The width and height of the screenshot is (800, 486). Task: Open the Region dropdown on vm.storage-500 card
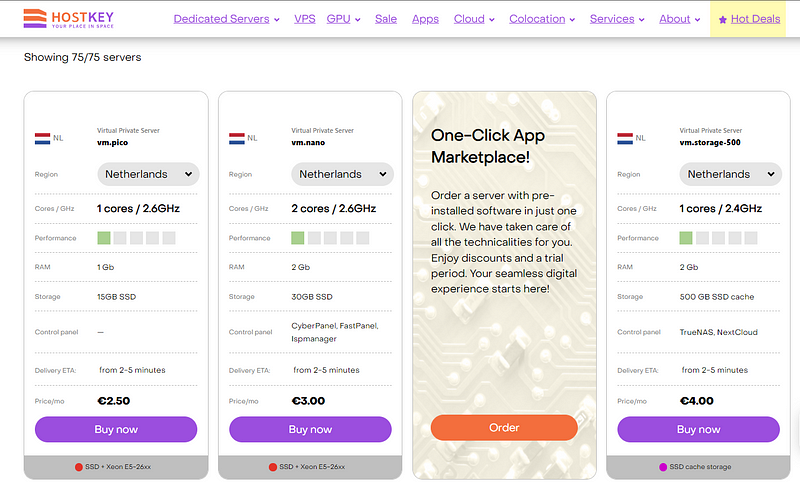730,174
